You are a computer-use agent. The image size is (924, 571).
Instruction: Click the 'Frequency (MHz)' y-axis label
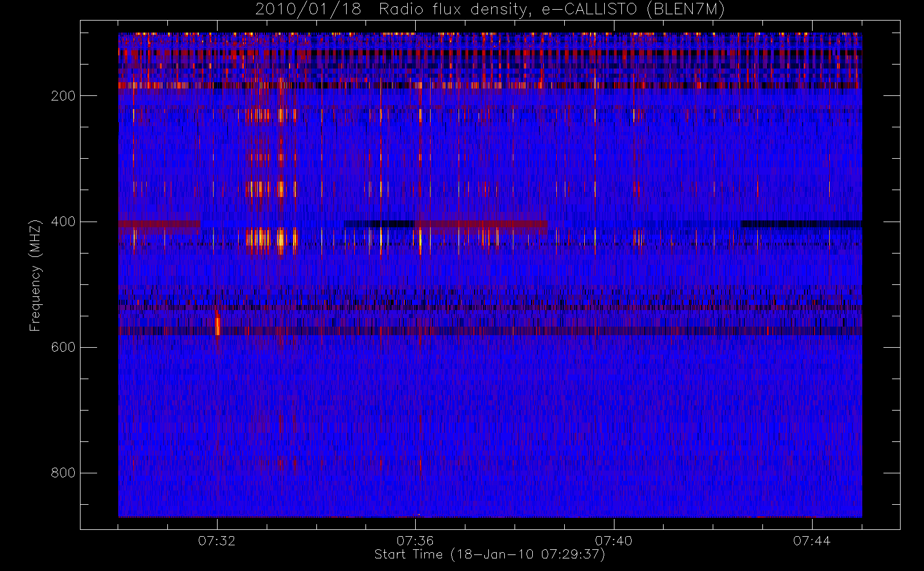click(x=35, y=275)
